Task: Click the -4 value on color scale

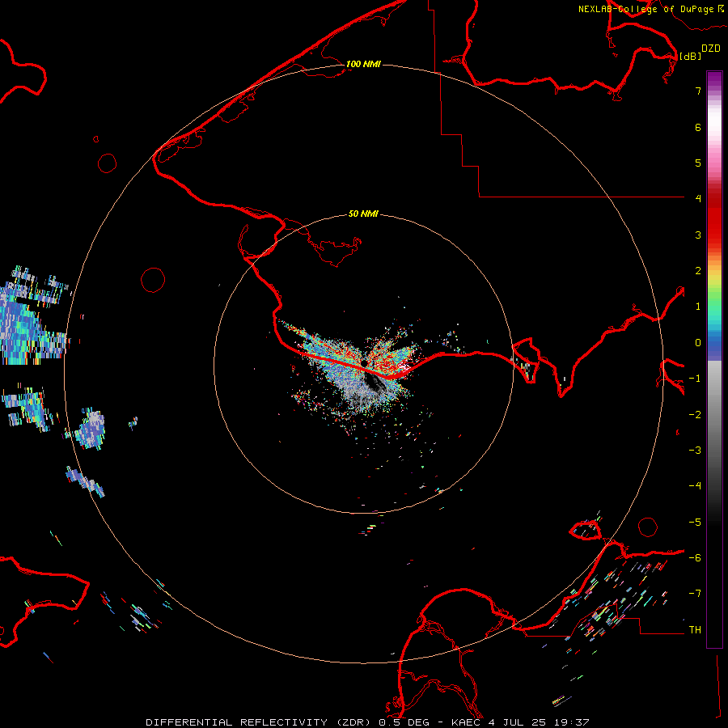Action: click(695, 485)
